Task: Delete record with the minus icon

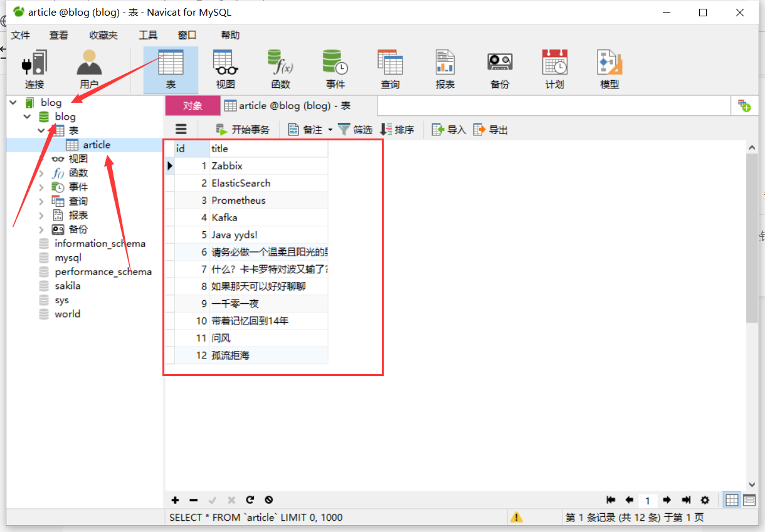Action: pos(194,500)
